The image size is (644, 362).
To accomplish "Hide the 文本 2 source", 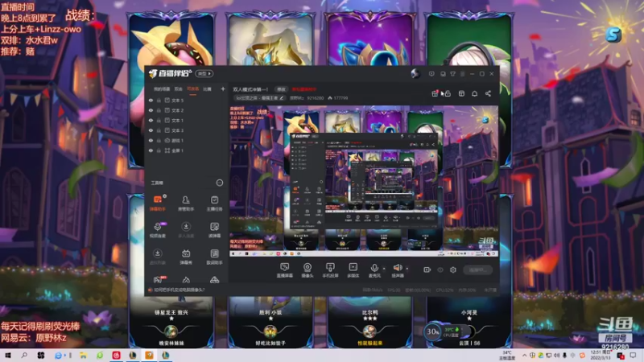I will [151, 110].
